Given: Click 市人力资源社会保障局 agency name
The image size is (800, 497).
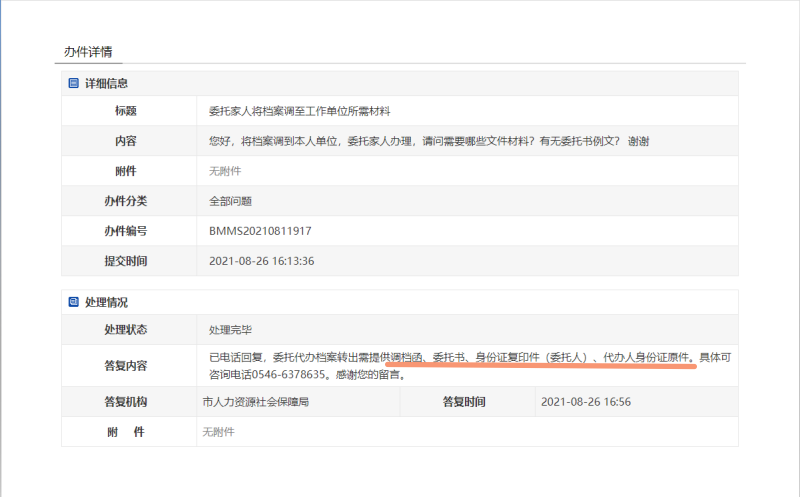Looking at the screenshot, I should tap(256, 402).
